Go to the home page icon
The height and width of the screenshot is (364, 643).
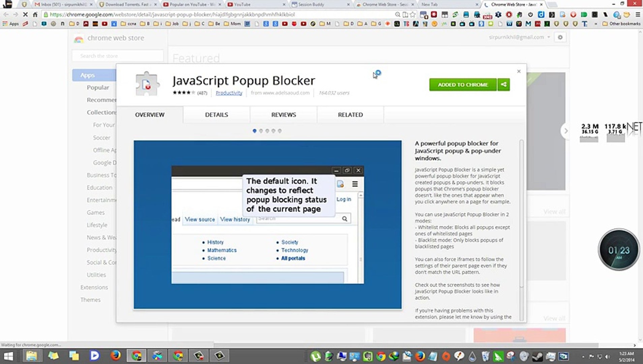[x=35, y=14]
